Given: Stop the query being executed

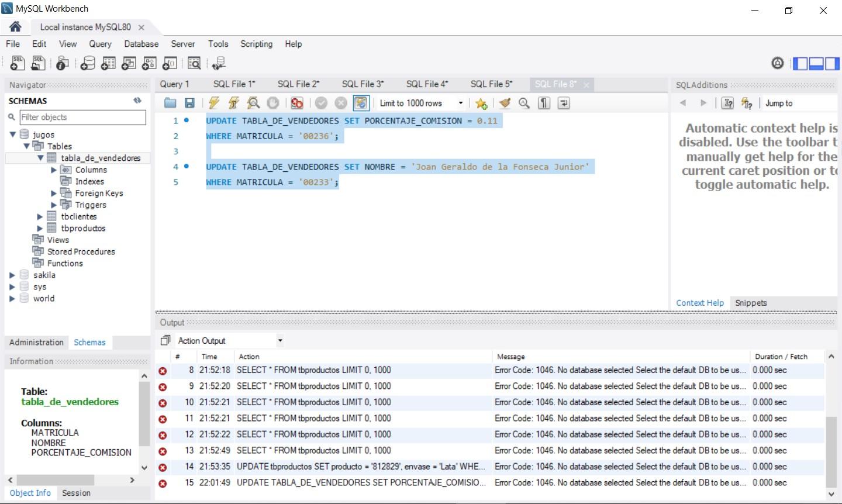Looking at the screenshot, I should pos(273,103).
